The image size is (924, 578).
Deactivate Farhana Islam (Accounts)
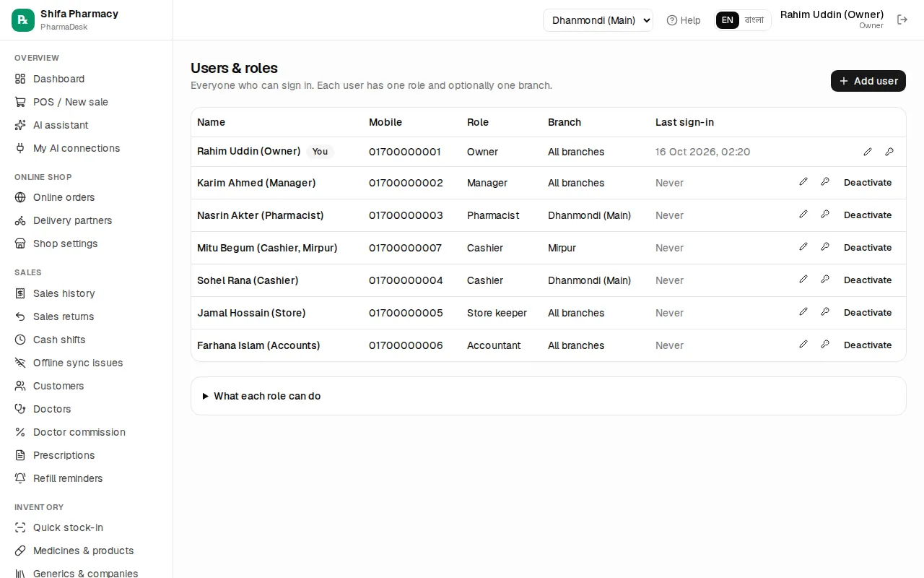[868, 345]
